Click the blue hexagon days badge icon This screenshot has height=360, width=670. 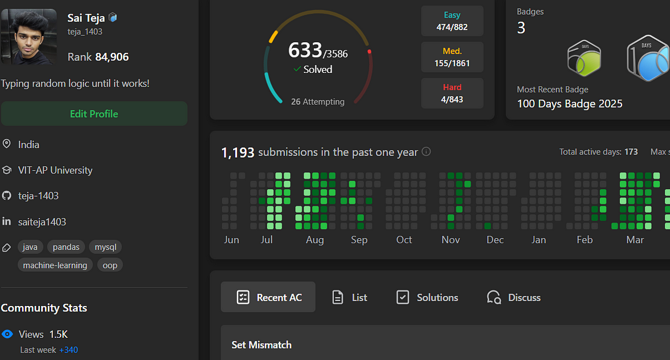click(648, 59)
